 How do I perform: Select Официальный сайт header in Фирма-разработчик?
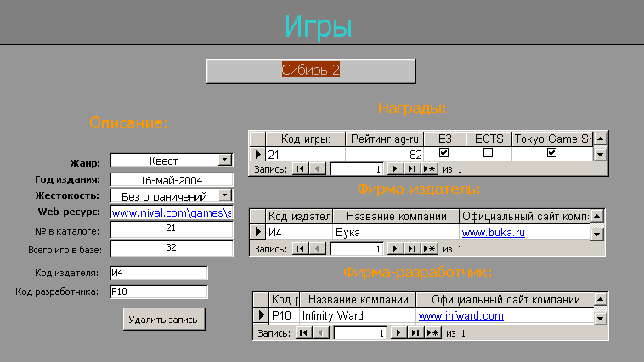tap(506, 300)
